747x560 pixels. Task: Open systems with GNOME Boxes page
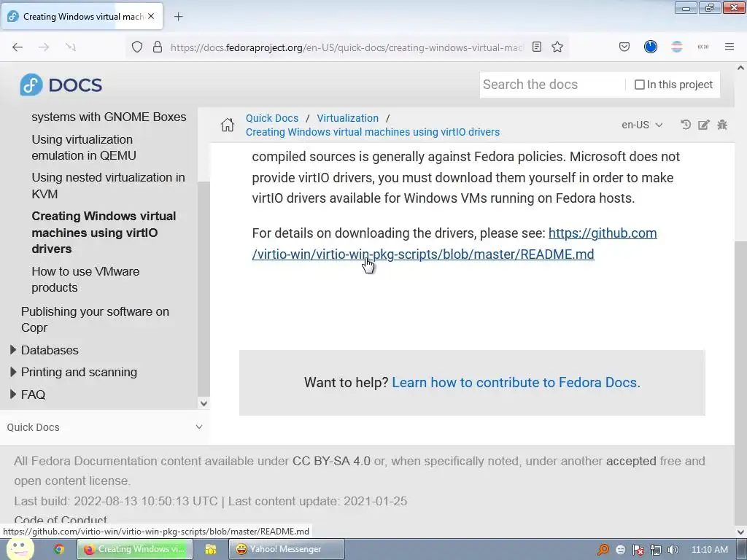109,117
